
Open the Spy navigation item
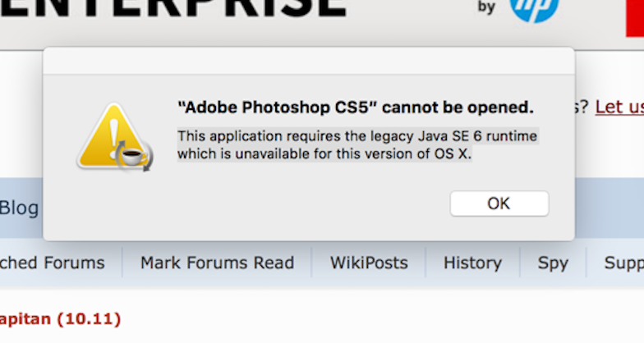553,263
